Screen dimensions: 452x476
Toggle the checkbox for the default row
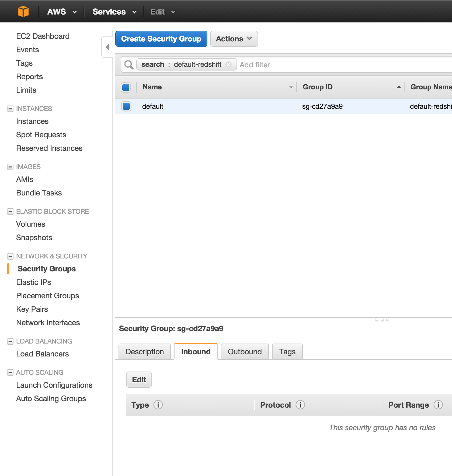coord(126,106)
